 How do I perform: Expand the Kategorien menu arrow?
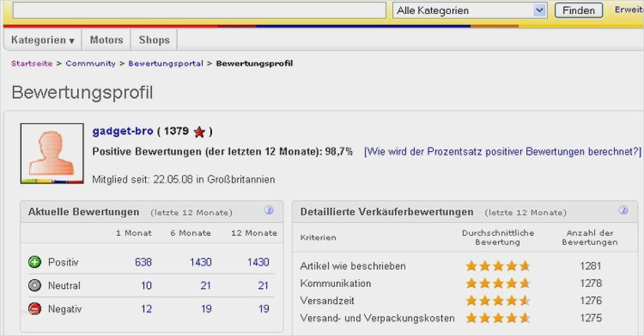[x=72, y=40]
